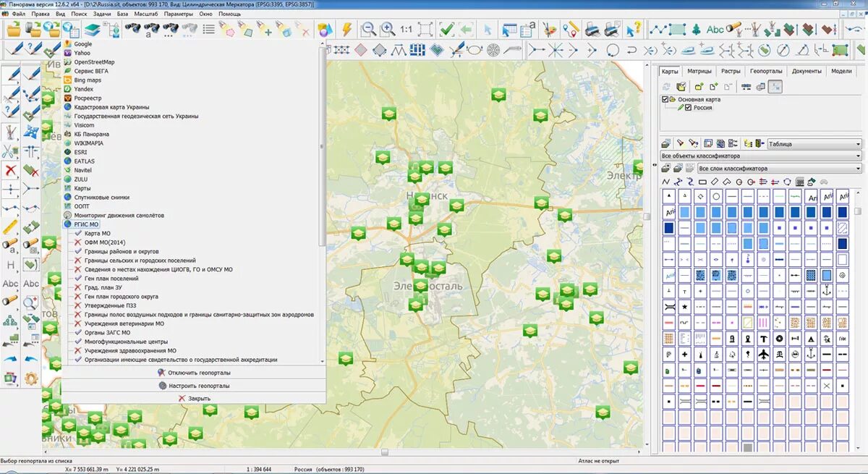Open Все объекты классификатора dropdown
This screenshot has height=474, width=868.
pyautogui.click(x=760, y=156)
